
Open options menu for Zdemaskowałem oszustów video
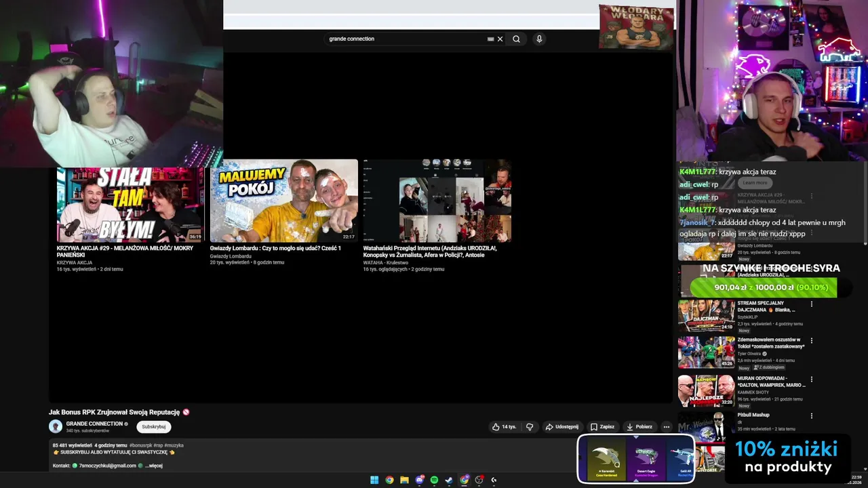tap(811, 340)
